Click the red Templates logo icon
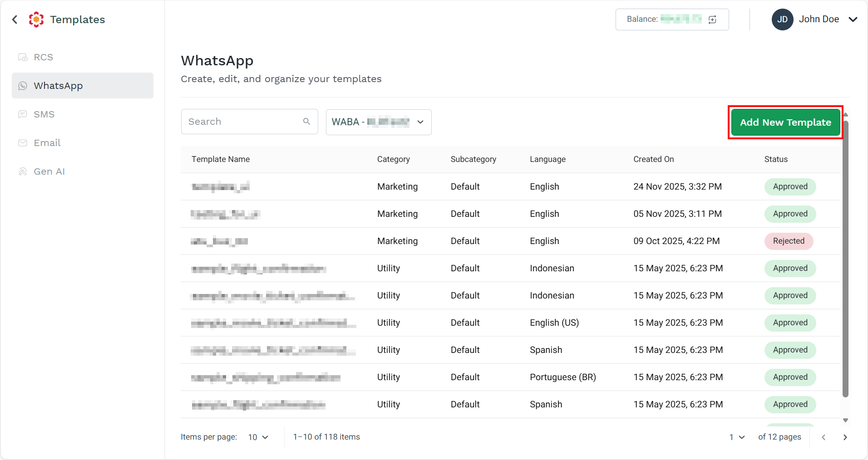868x460 pixels. point(36,20)
